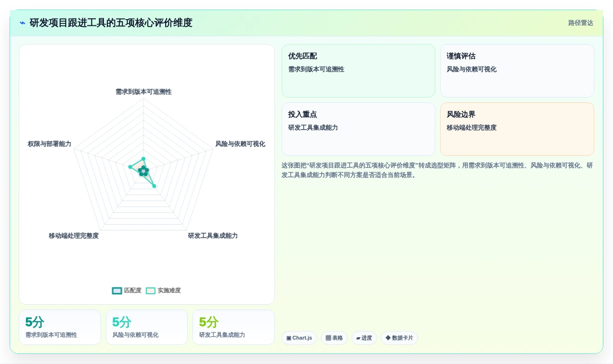Image resolution: width=613 pixels, height=364 pixels.
Task: Toggle the 匹配度 legend swatch
Action: point(117,291)
